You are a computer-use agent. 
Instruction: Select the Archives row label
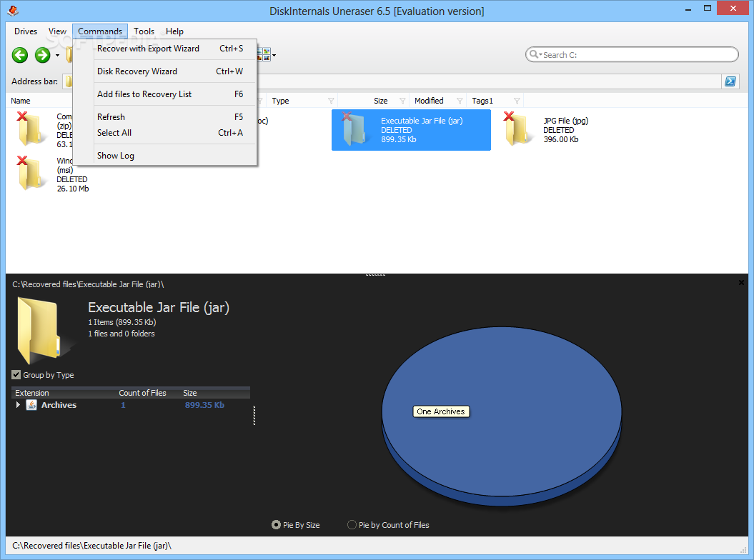(59, 405)
